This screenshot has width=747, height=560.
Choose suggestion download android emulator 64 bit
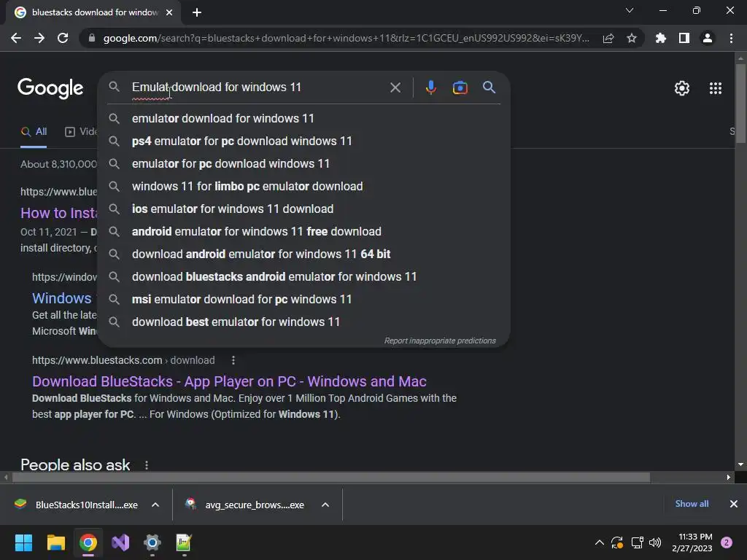pos(303,254)
